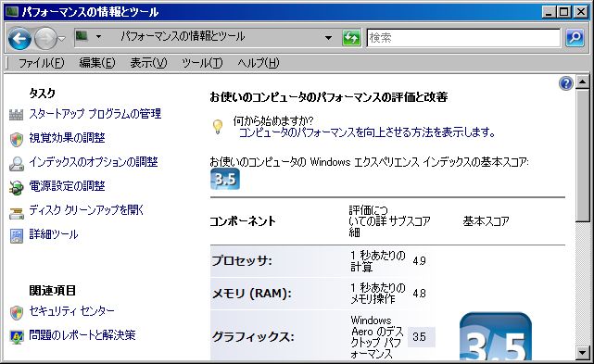
Task: Open スタートアップ プログラムの管理 link
Action: (x=95, y=114)
